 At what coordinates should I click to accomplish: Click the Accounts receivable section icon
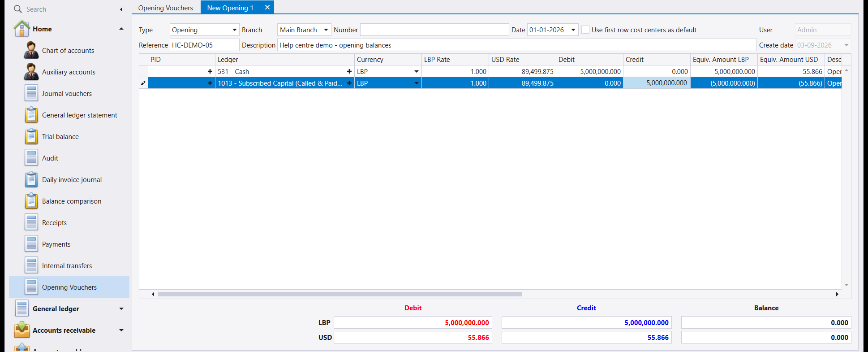pyautogui.click(x=22, y=330)
